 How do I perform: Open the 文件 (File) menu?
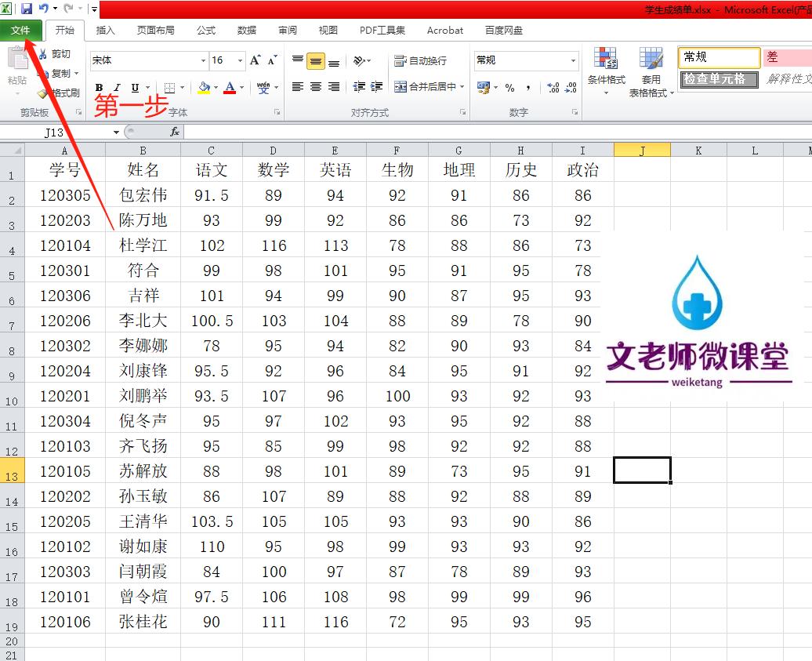21,31
